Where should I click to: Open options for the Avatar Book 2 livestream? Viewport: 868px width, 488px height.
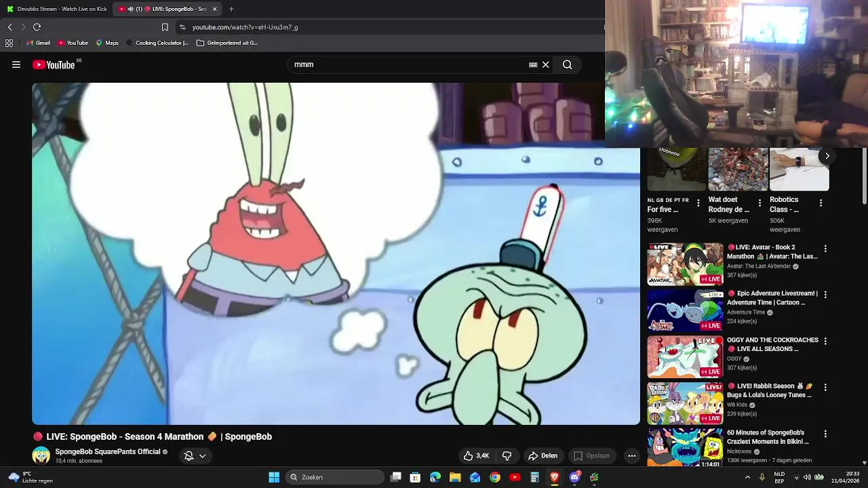tap(825, 249)
